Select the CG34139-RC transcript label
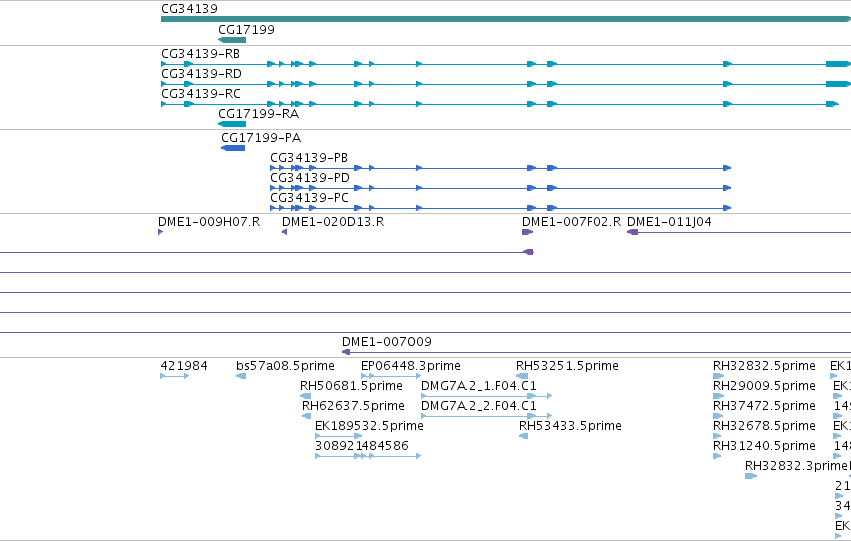The width and height of the screenshot is (851, 541). [x=201, y=94]
